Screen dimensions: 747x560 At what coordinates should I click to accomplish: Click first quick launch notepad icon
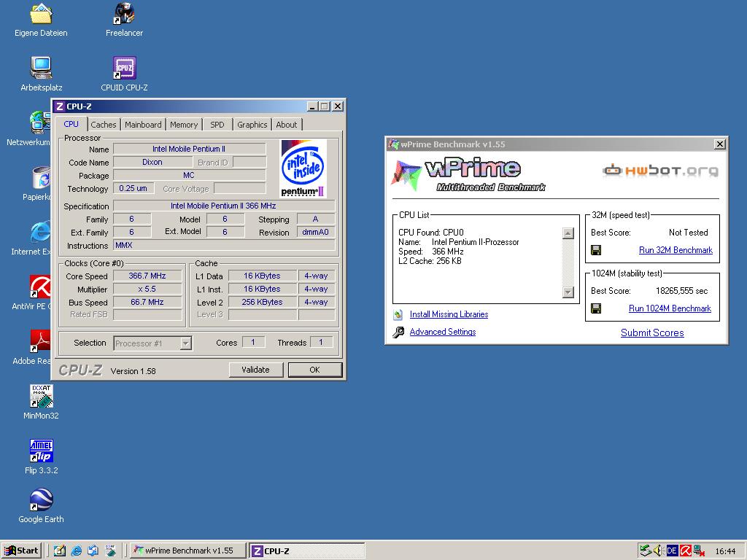(60, 551)
